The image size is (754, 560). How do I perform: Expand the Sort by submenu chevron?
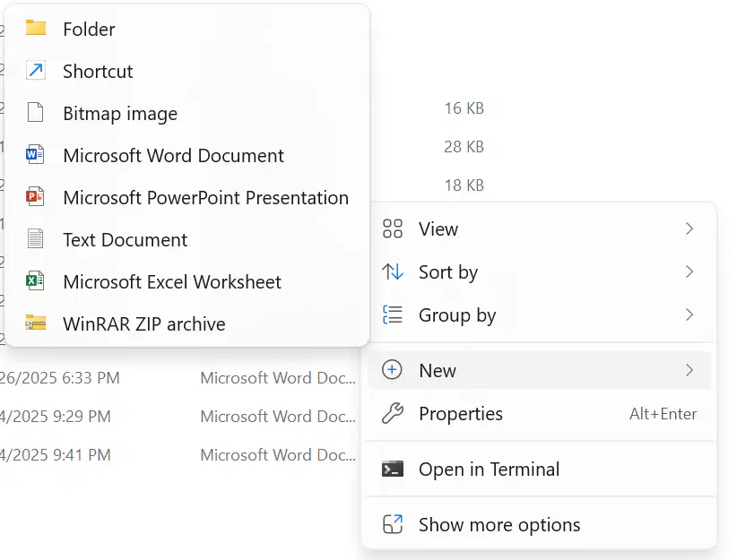[689, 272]
